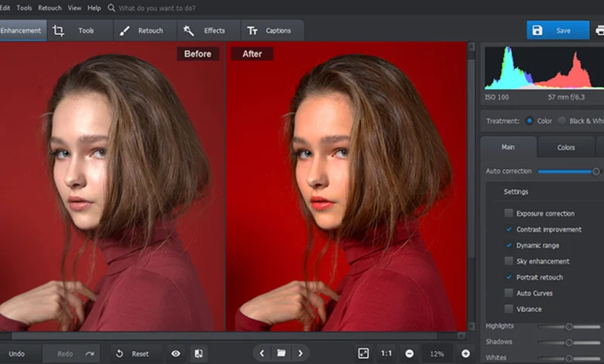Select the Color treatment radio button
604x364 pixels.
(530, 121)
